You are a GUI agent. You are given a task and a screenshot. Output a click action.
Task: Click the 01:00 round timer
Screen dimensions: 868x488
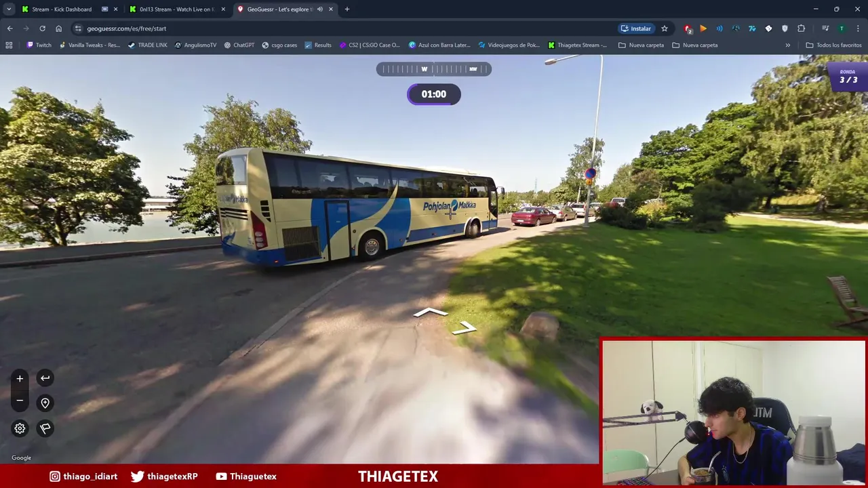tap(434, 94)
